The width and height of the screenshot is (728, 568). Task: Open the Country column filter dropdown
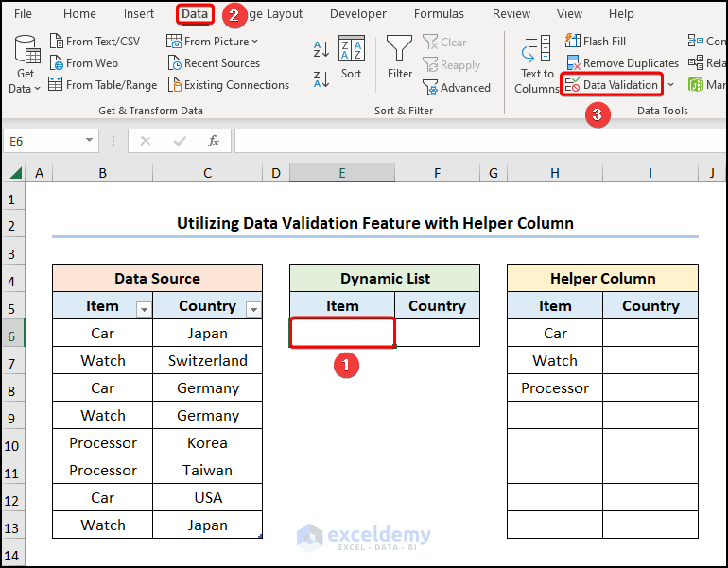click(x=254, y=309)
